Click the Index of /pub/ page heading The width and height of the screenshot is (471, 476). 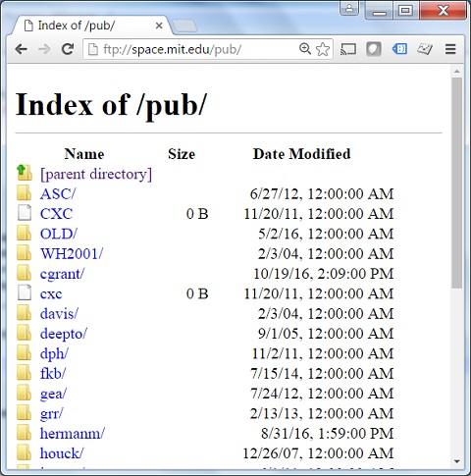[x=111, y=105]
